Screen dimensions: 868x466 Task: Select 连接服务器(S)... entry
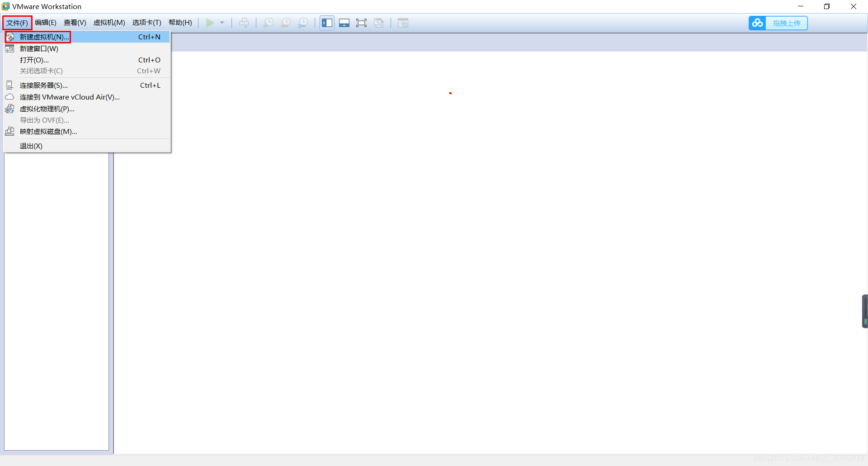pos(87,85)
